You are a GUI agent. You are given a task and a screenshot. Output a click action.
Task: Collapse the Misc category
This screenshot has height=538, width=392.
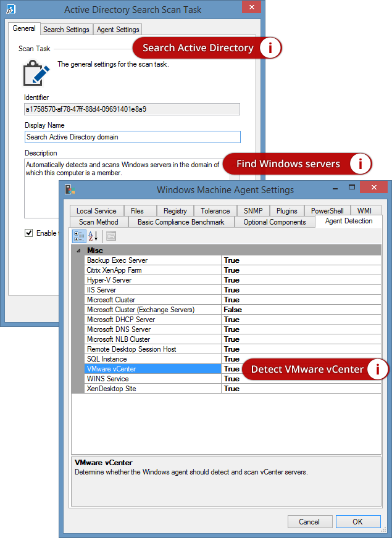(x=78, y=250)
